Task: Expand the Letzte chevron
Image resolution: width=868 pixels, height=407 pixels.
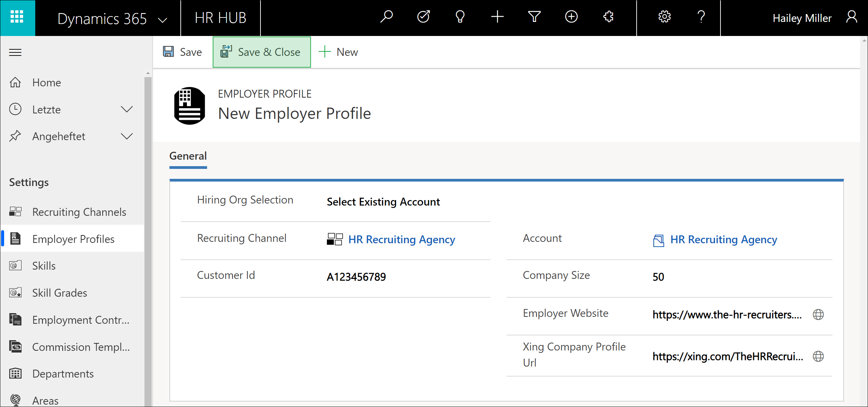Action: [x=127, y=109]
